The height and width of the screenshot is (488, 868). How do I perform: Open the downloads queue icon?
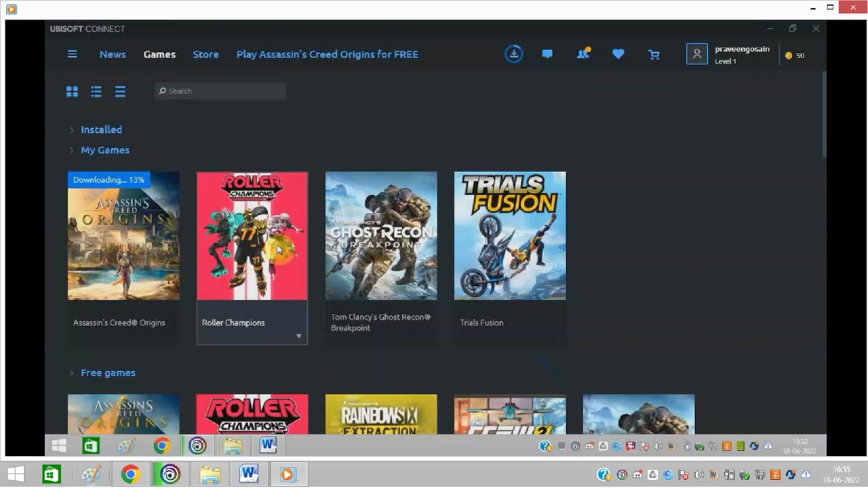(x=513, y=54)
